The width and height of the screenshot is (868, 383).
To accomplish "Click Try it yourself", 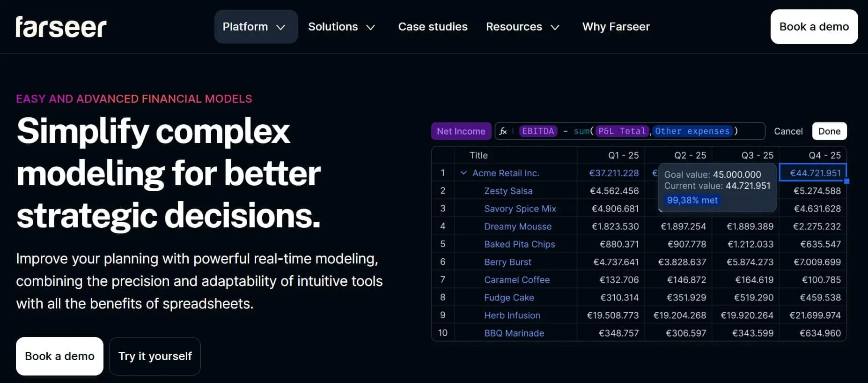I will [x=154, y=356].
